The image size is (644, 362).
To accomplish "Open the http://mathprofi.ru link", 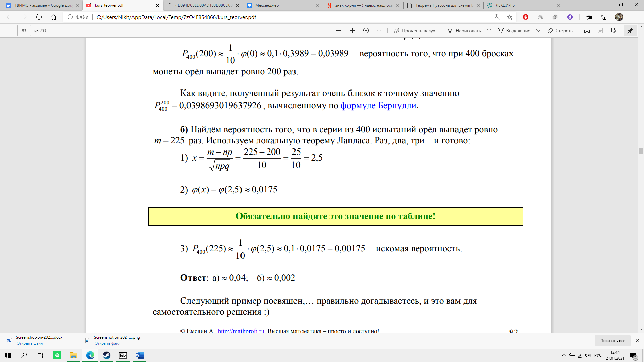I will (241, 331).
